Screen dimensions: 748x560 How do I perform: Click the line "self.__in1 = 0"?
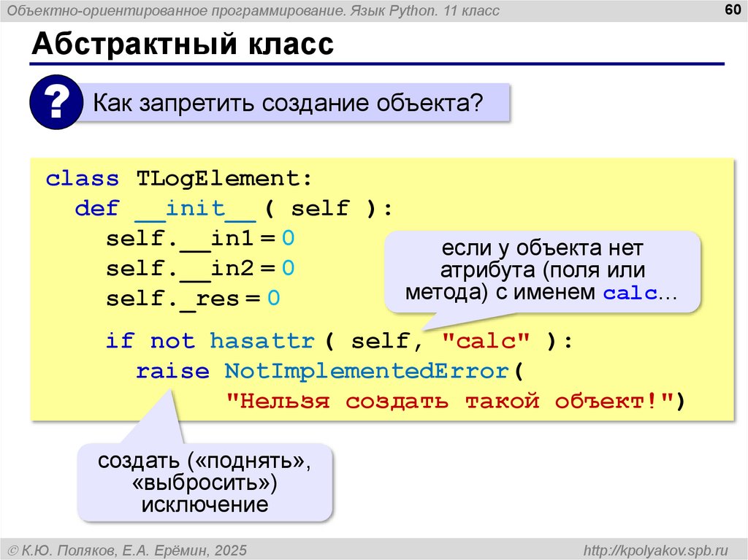point(200,239)
